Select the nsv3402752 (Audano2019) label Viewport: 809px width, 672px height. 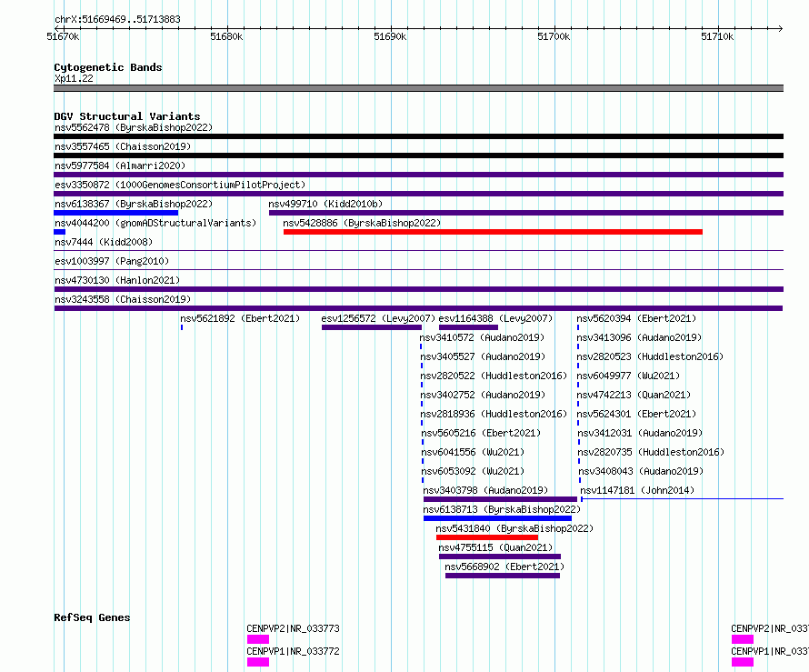point(483,395)
